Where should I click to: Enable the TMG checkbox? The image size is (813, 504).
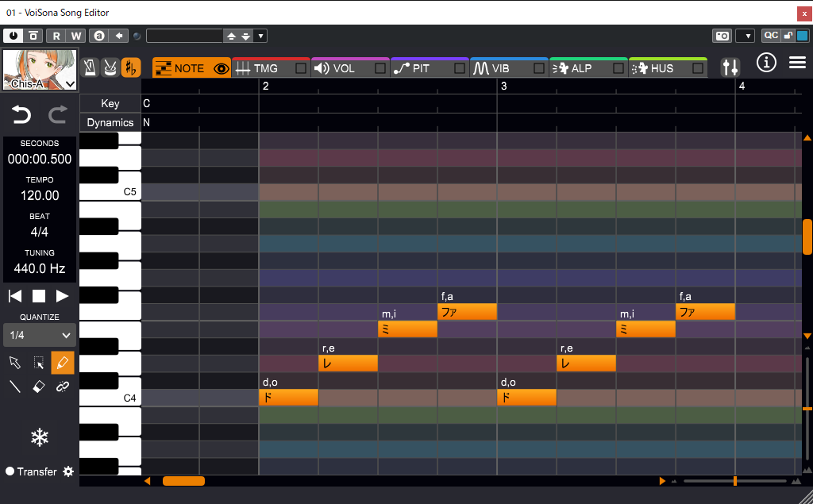tap(301, 68)
